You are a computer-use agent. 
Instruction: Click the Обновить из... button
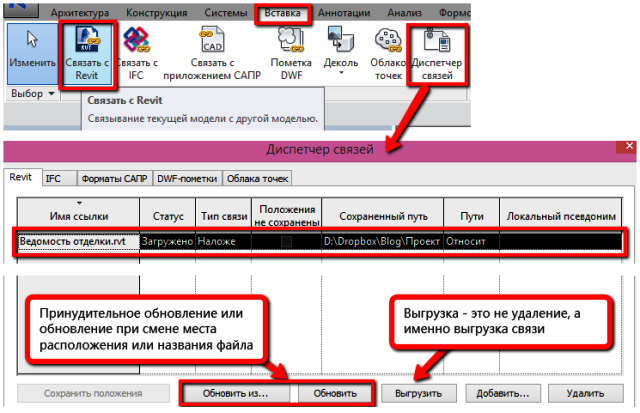coord(236,393)
